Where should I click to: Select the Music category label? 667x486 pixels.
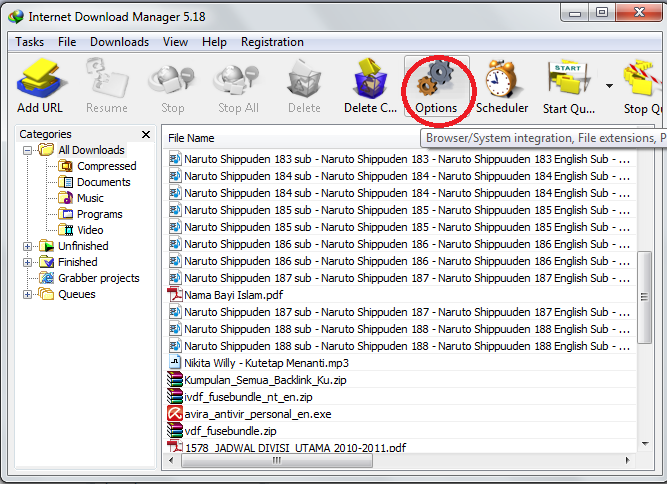tap(90, 198)
